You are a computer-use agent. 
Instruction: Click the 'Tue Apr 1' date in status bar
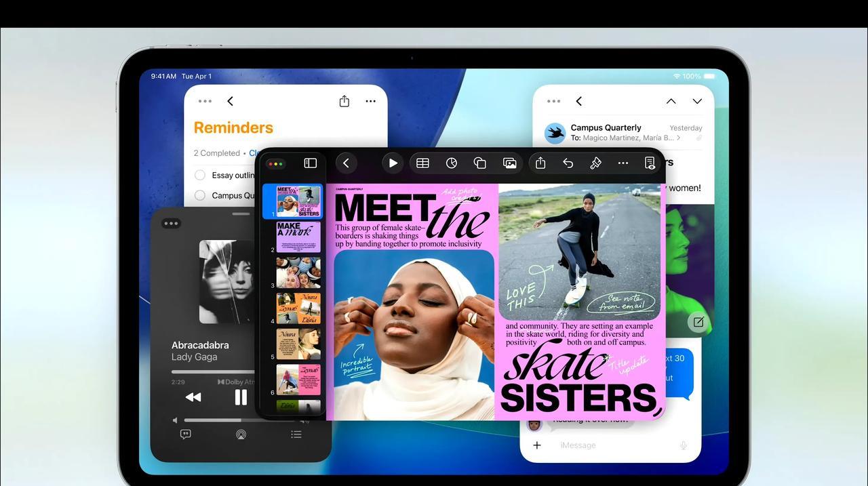tap(197, 77)
